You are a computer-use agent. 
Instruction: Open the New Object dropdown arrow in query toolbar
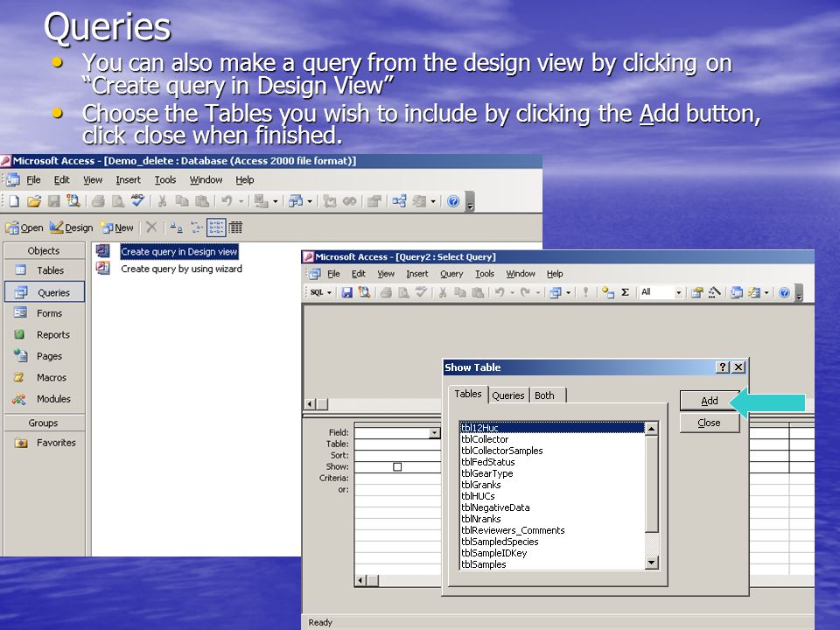click(x=766, y=292)
